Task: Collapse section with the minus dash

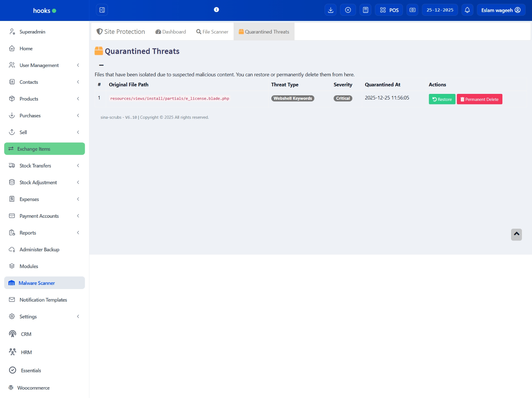Action: [x=101, y=65]
